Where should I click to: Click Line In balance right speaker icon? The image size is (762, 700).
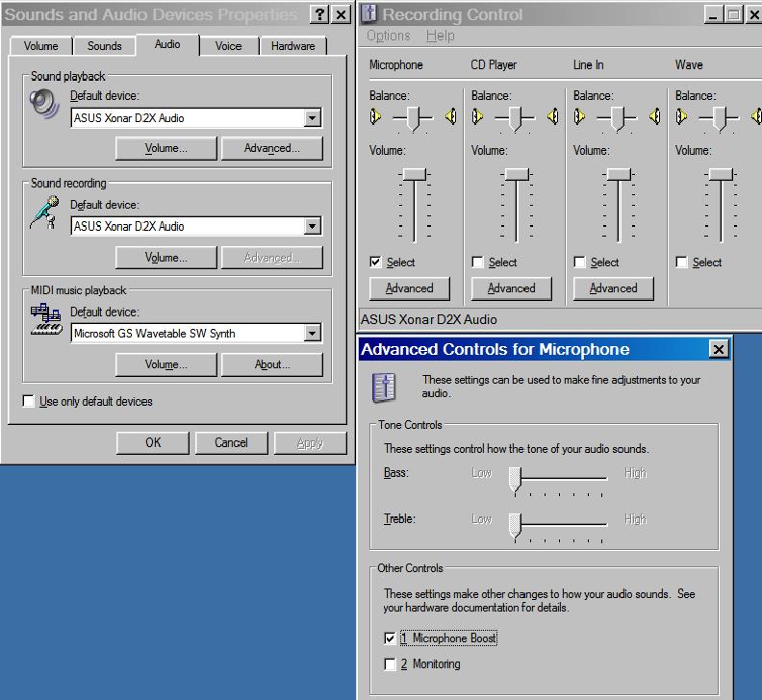(655, 116)
